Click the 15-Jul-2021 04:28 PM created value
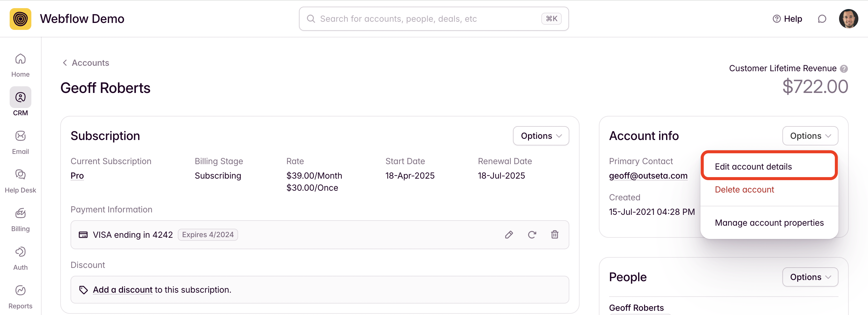 click(652, 212)
